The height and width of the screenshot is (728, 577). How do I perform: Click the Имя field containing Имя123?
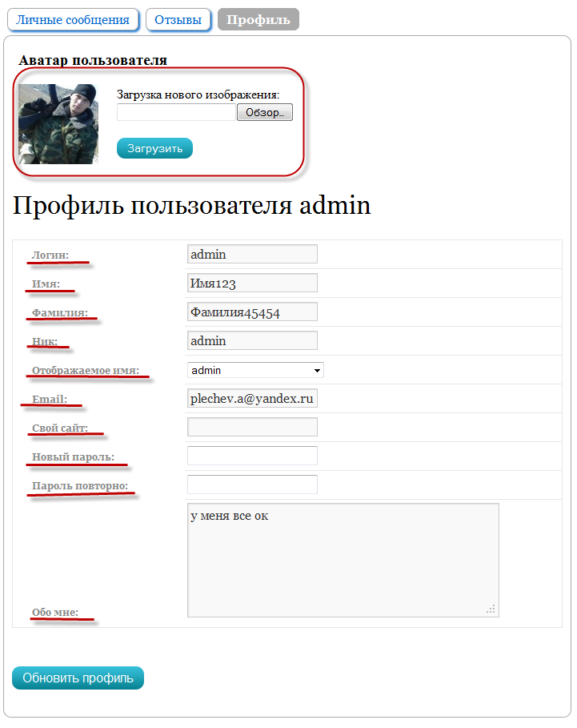(x=252, y=283)
